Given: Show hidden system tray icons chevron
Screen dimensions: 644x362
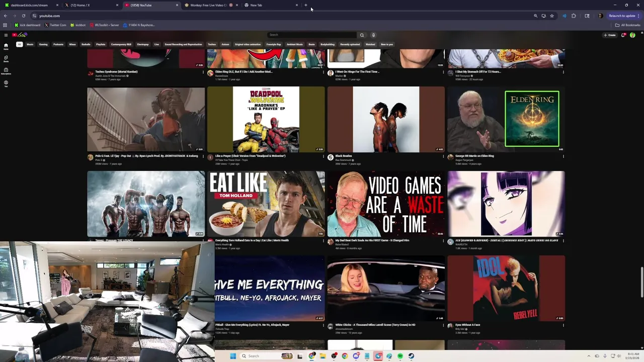Looking at the screenshot, I should tap(589, 356).
